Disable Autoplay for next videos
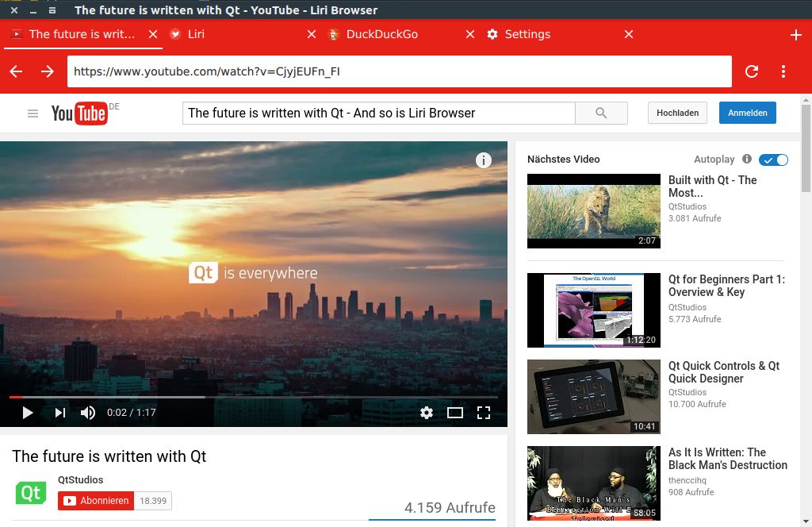 point(772,160)
